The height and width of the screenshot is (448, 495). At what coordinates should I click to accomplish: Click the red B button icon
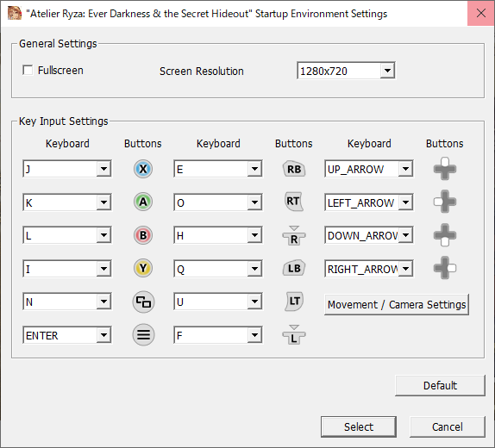pos(143,235)
